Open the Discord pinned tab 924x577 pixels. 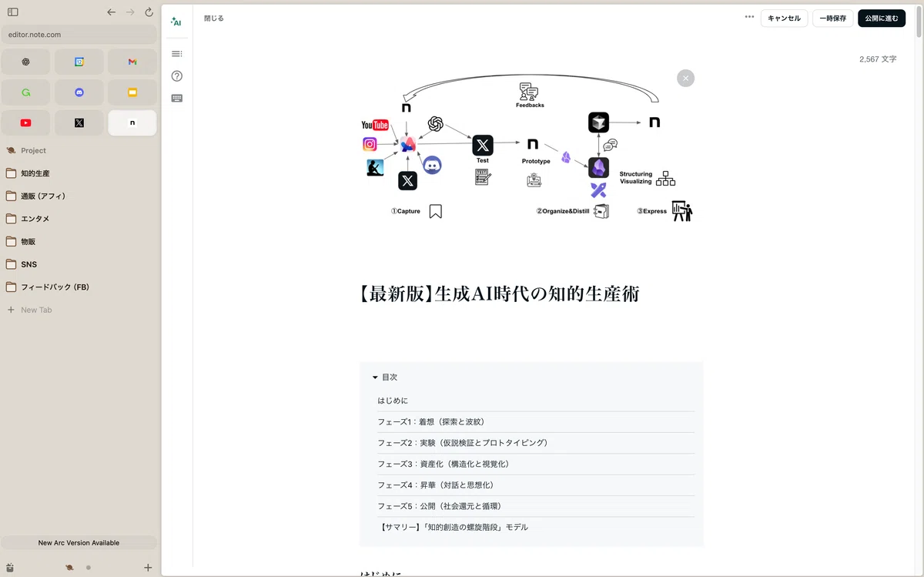79,92
